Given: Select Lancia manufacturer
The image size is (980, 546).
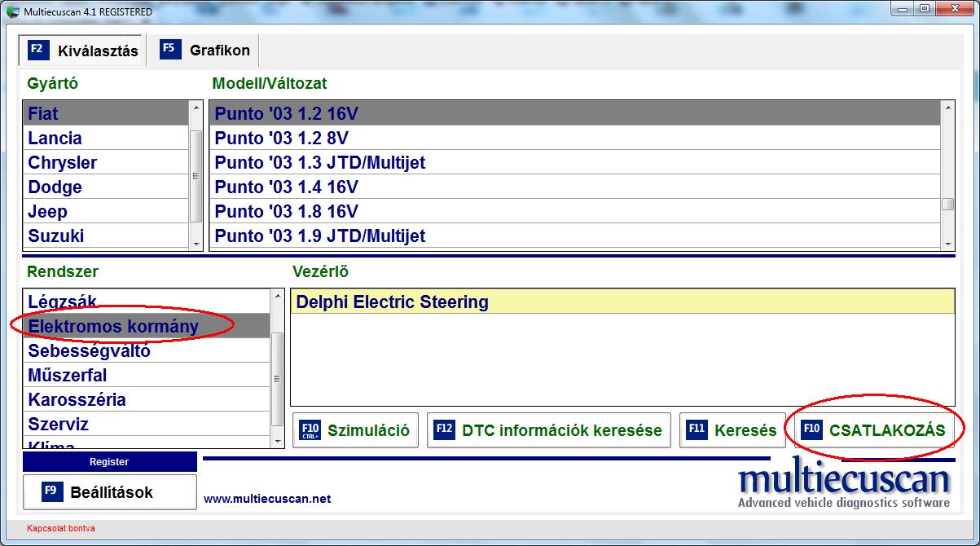Looking at the screenshot, I should click(x=106, y=138).
